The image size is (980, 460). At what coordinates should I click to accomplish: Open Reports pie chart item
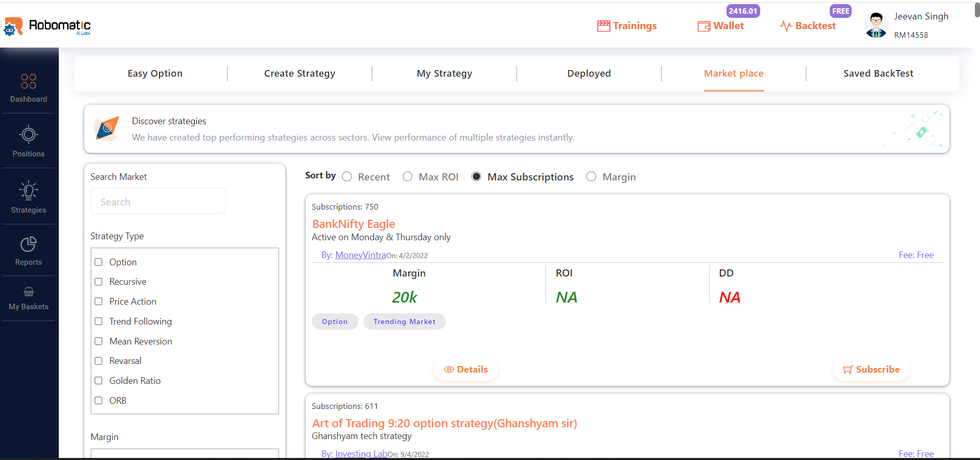click(29, 251)
